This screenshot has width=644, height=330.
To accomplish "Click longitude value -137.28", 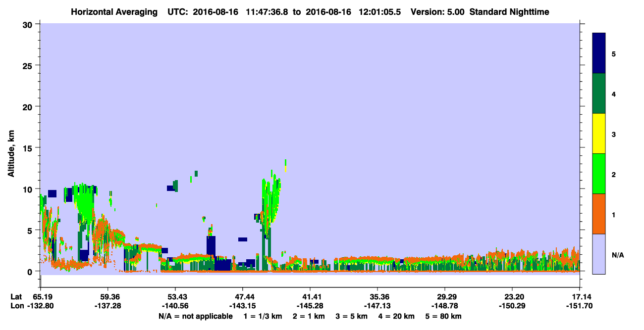I will [x=107, y=306].
